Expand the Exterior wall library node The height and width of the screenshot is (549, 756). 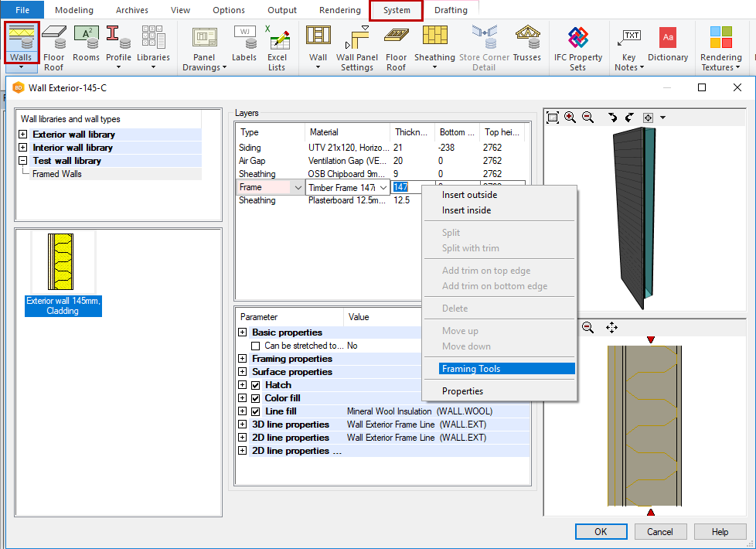point(23,135)
